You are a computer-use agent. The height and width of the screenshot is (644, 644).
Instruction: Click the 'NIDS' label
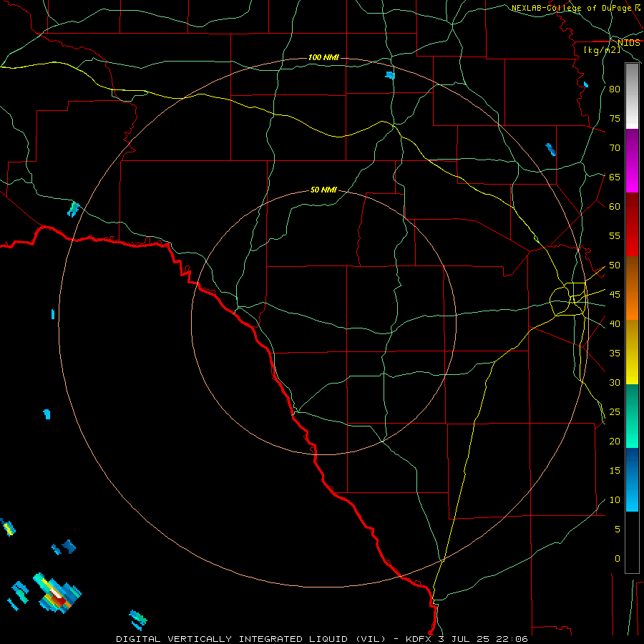(628, 43)
